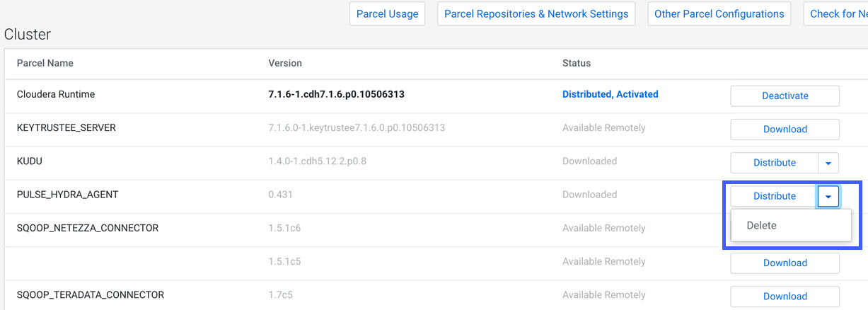
Task: Click version 1.4.0-1.cdh5.12.2.p0.8
Action: [317, 161]
